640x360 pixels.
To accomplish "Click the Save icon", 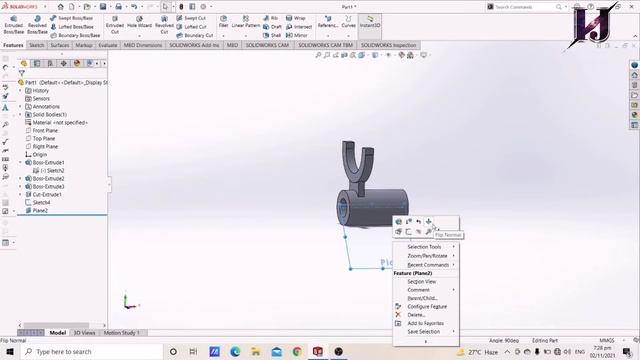I will coord(103,7).
